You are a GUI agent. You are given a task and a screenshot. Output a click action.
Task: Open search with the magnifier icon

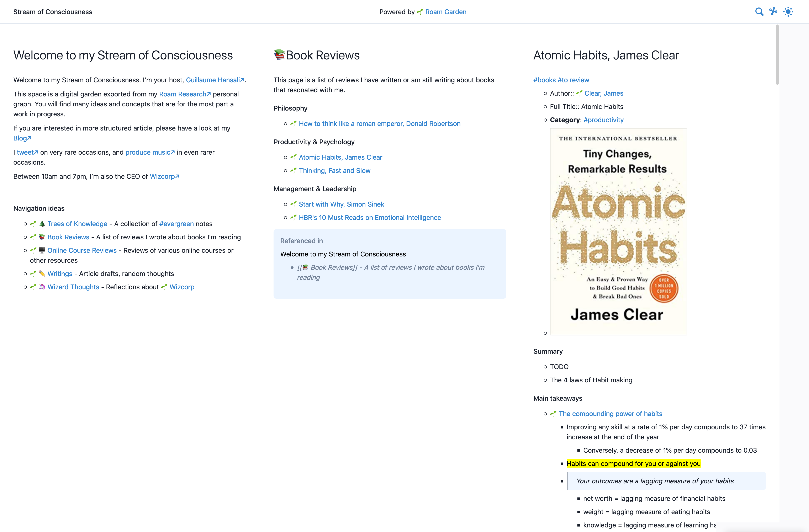(759, 12)
